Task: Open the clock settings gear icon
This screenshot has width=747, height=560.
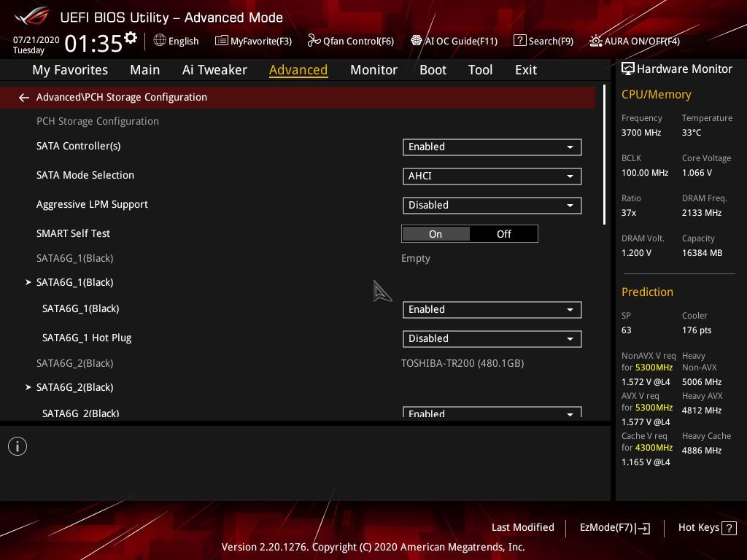Action: click(131, 38)
